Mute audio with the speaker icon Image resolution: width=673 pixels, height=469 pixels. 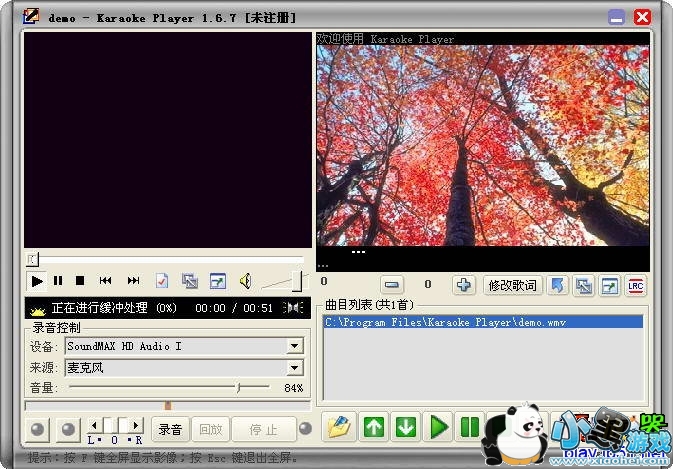[245, 281]
